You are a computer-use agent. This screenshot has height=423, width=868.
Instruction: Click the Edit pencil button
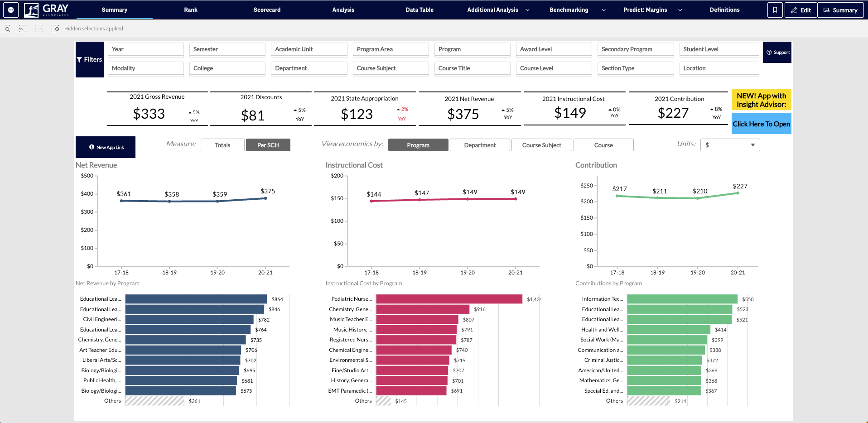click(801, 10)
